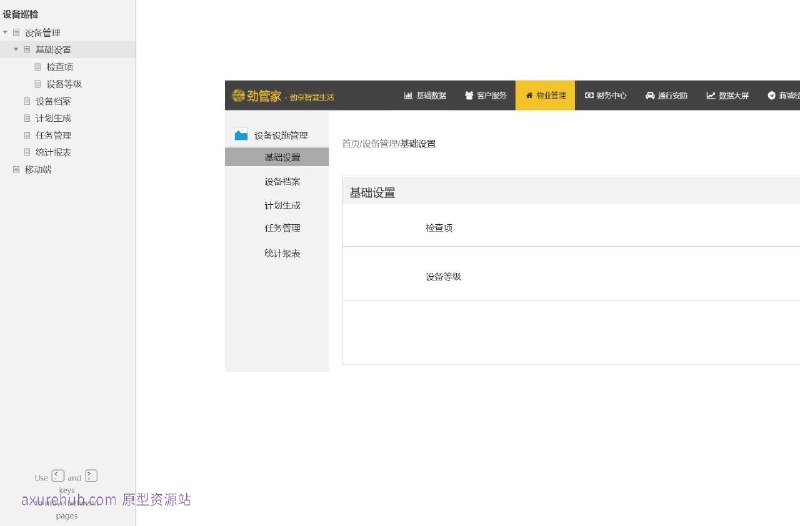This screenshot has height=526, width=800.
Task: Select 移动端 in the page tree
Action: (x=38, y=169)
